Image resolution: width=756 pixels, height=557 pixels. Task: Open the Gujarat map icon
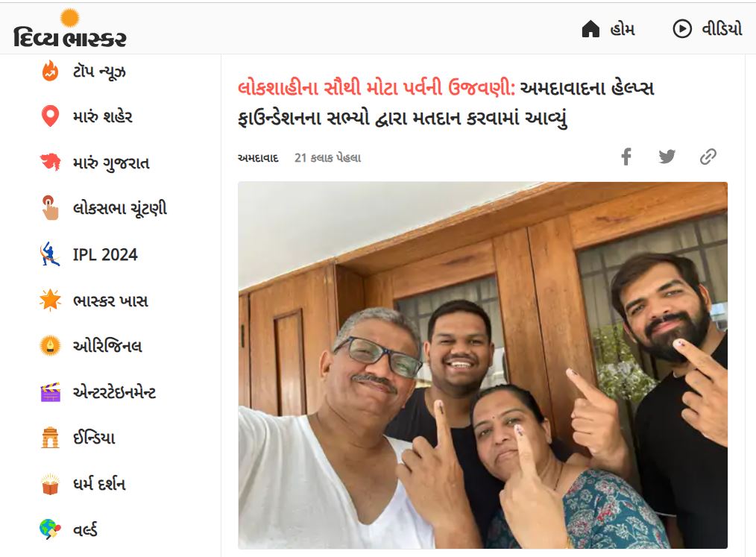(50, 162)
